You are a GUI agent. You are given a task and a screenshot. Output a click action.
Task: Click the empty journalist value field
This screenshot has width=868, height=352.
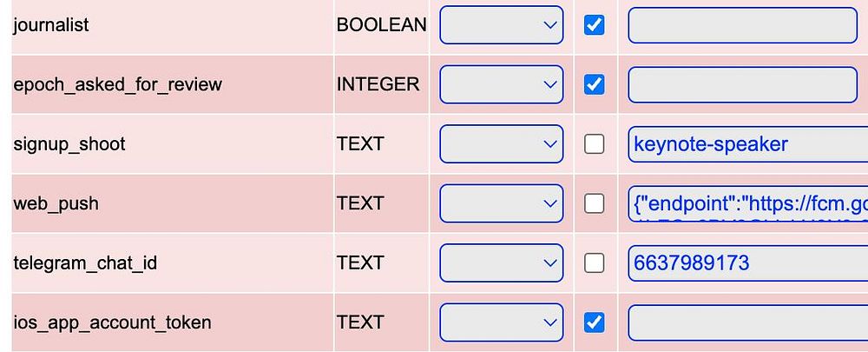(742, 25)
